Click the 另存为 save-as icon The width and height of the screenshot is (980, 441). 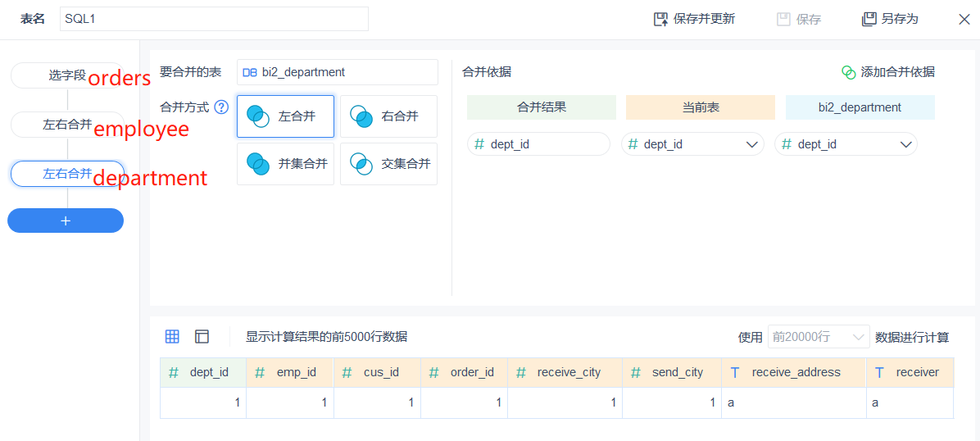(869, 19)
